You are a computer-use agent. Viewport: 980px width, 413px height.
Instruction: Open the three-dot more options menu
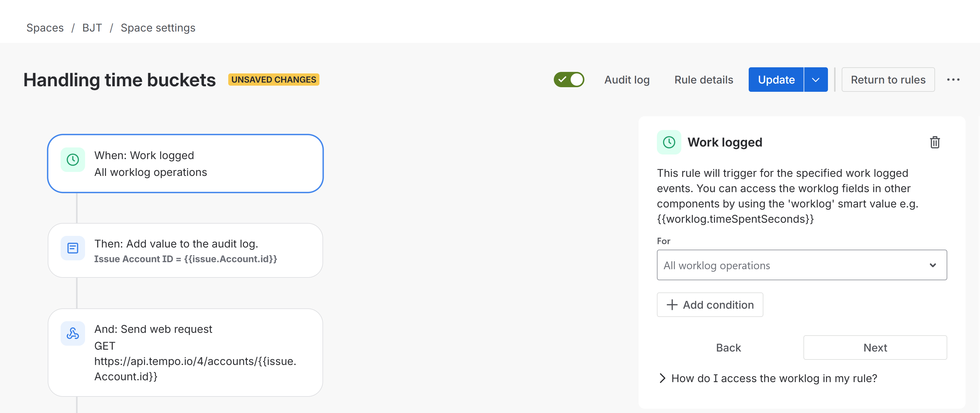[953, 80]
